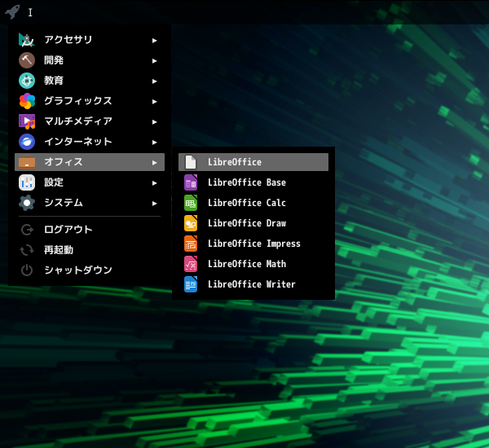The image size is (489, 448).
Task: Click the マルチメディア film and music icon
Action: [x=27, y=121]
